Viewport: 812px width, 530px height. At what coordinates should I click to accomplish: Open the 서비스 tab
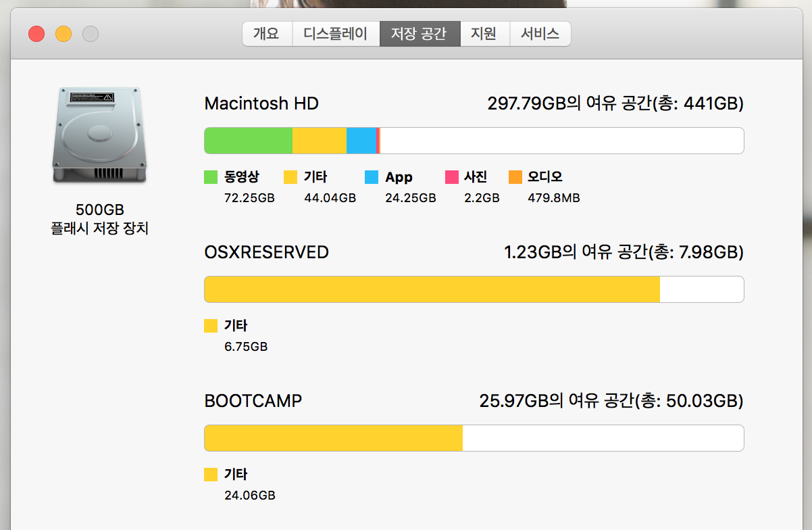pyautogui.click(x=540, y=34)
